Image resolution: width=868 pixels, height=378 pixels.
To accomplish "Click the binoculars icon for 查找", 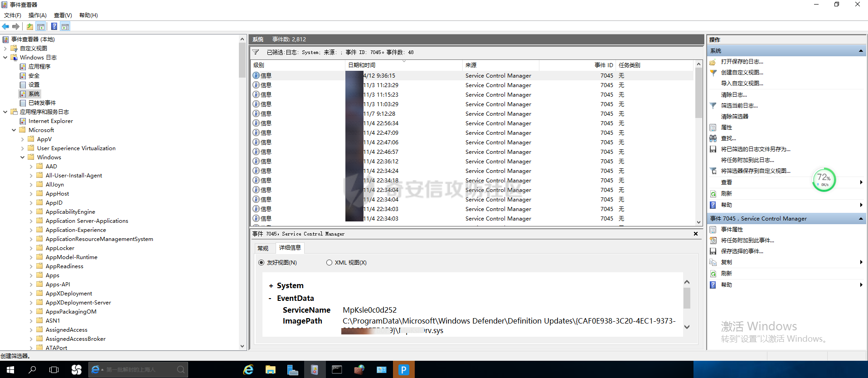I will point(713,138).
